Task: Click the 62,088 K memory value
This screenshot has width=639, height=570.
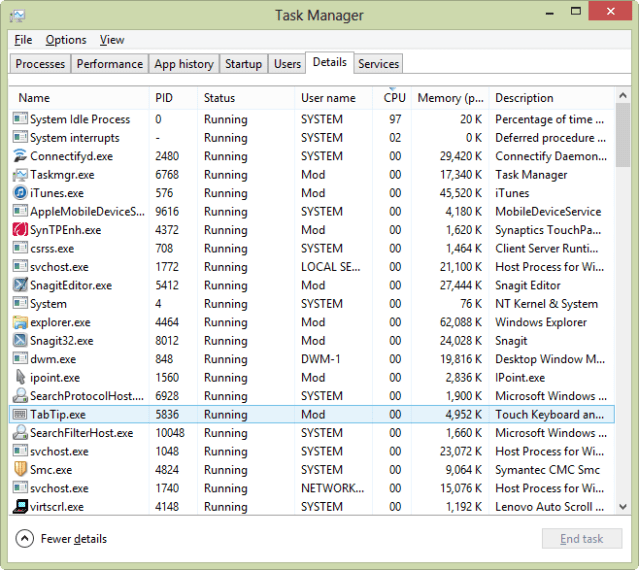Action: click(x=461, y=322)
